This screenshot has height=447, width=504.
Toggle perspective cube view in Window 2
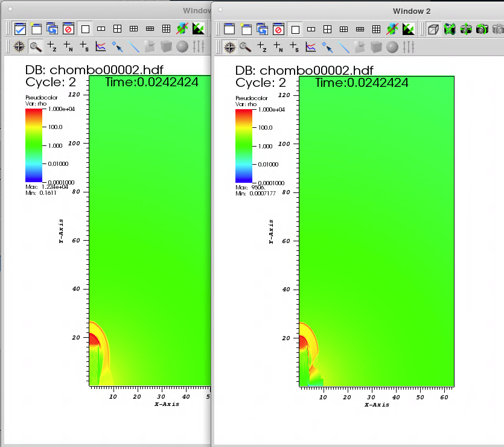click(x=433, y=29)
